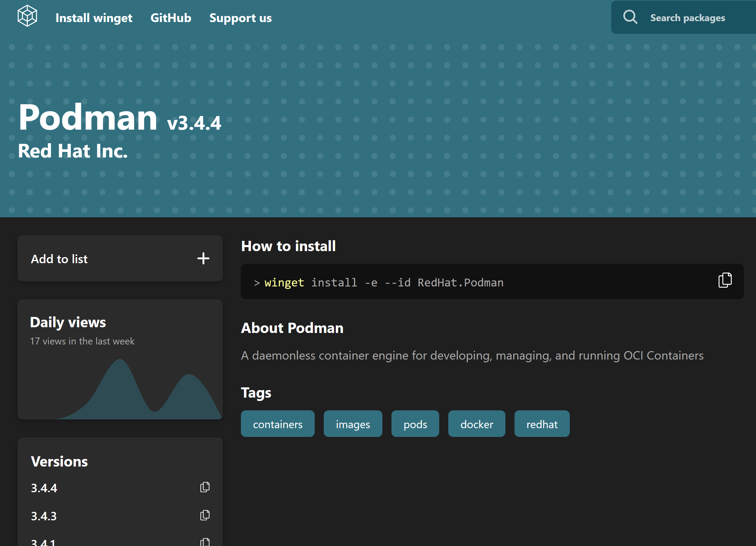
Task: Copy version 3.4.1 install command icon
Action: [205, 542]
